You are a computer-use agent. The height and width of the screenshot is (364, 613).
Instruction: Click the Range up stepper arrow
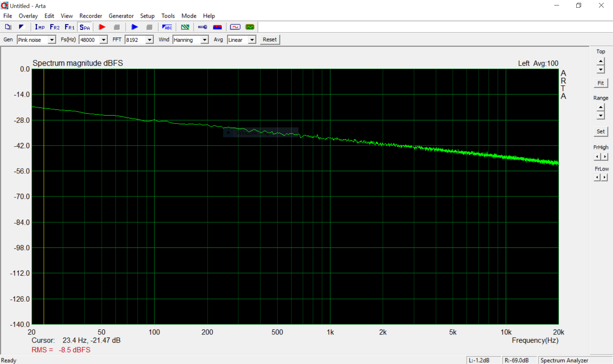[x=601, y=107]
